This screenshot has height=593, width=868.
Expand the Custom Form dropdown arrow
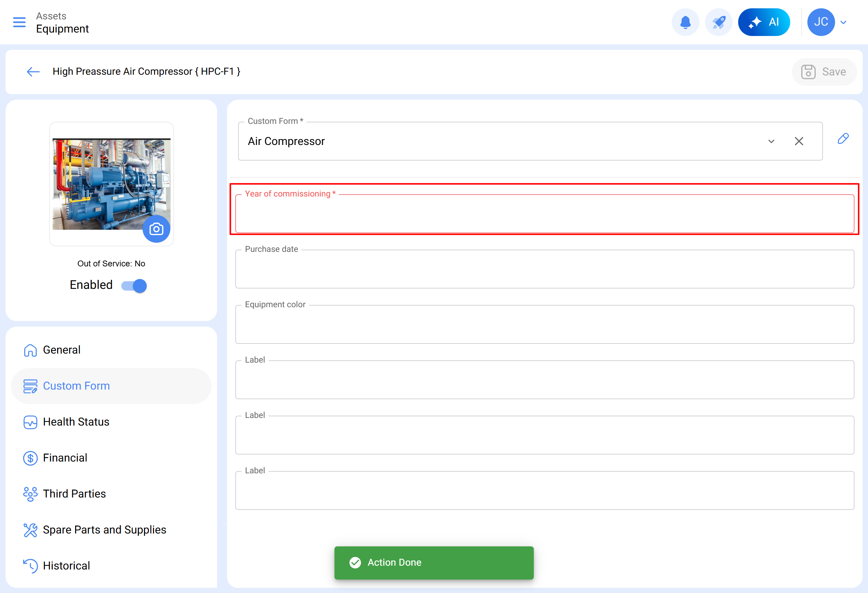tap(771, 141)
